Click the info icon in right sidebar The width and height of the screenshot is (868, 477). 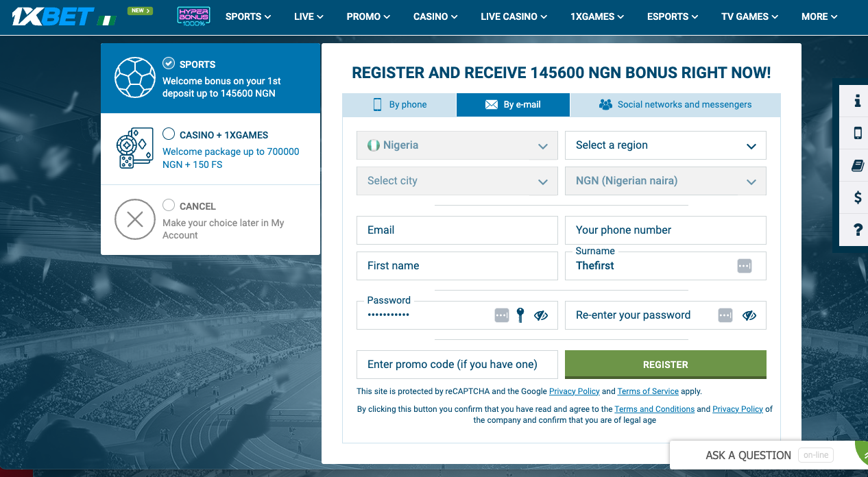pos(857,101)
